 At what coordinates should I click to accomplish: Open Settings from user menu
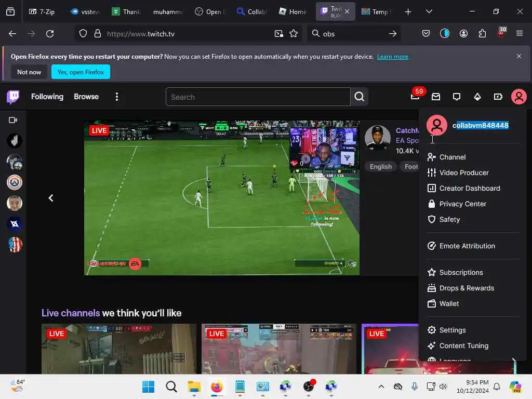[x=446, y=330]
